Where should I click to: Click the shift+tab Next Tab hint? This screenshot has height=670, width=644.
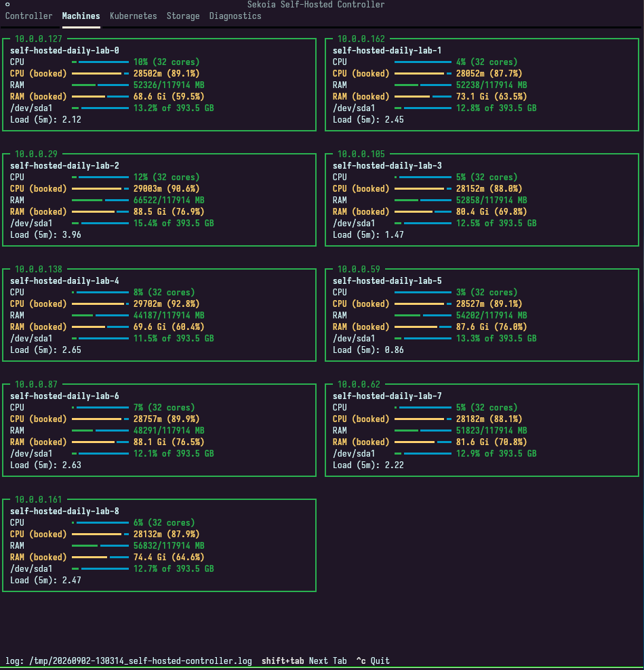tap(304, 661)
